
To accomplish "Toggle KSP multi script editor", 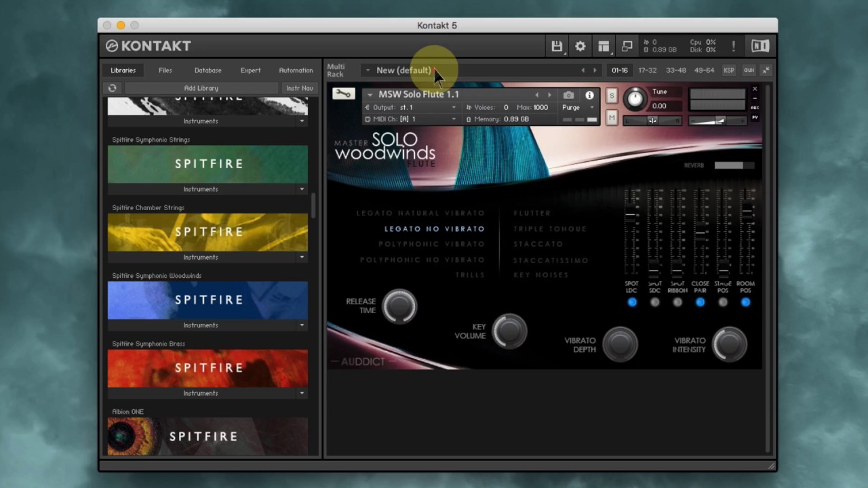I will click(x=729, y=70).
